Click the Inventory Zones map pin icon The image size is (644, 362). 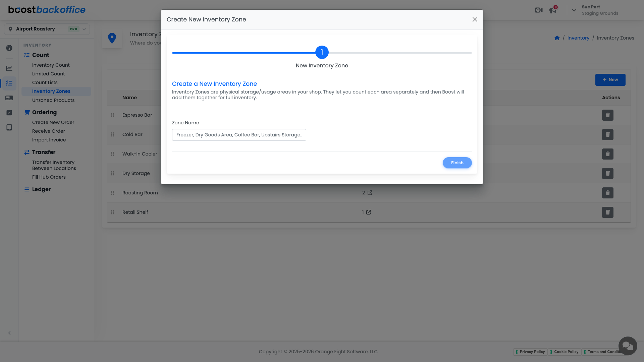point(112,38)
